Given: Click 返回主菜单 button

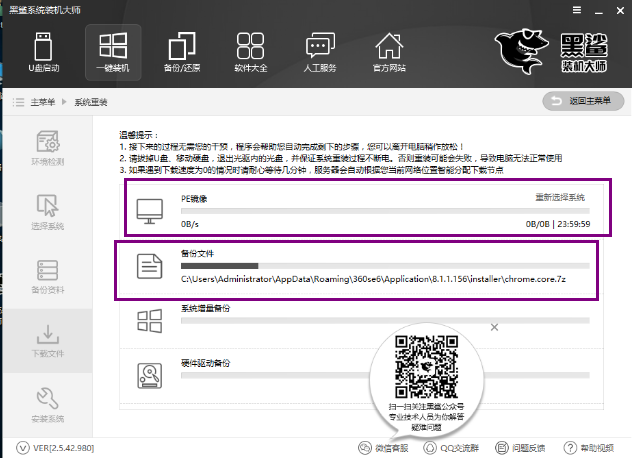Looking at the screenshot, I should (583, 101).
